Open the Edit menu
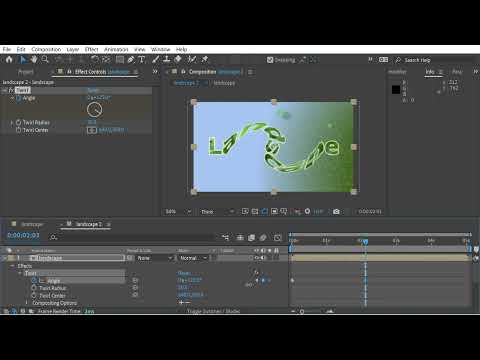This screenshot has height=360, width=480. tap(21, 49)
